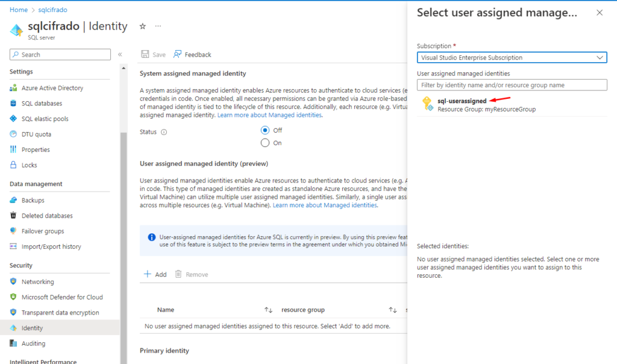Image resolution: width=617 pixels, height=364 pixels.
Task: Select the Off status radio button
Action: pyautogui.click(x=265, y=130)
